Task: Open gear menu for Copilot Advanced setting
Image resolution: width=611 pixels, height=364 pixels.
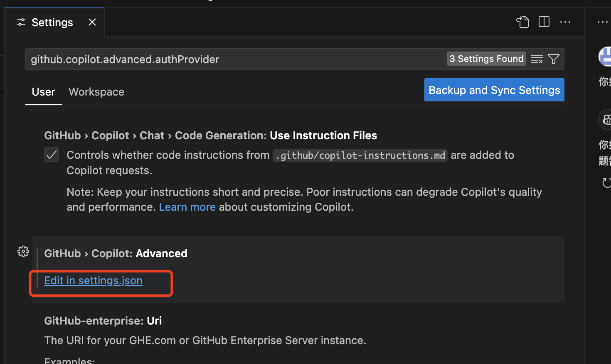Action: click(23, 251)
